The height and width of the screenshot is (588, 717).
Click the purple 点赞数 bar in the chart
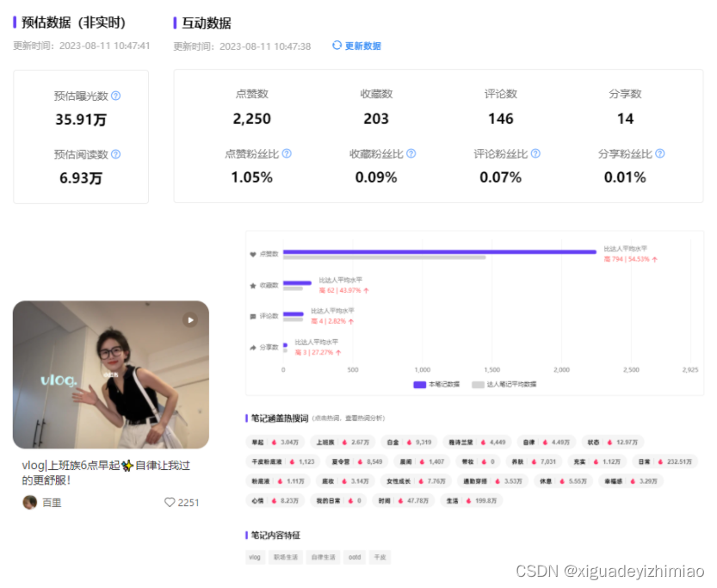click(440, 251)
